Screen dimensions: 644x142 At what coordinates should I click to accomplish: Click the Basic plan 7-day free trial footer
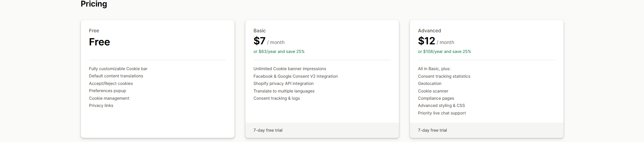(x=268, y=130)
